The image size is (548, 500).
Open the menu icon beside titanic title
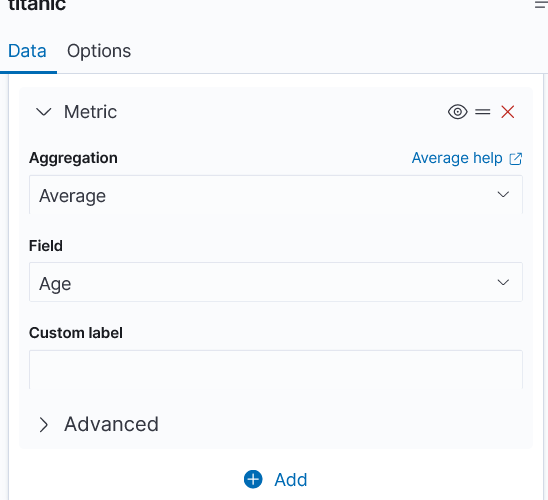(541, 5)
